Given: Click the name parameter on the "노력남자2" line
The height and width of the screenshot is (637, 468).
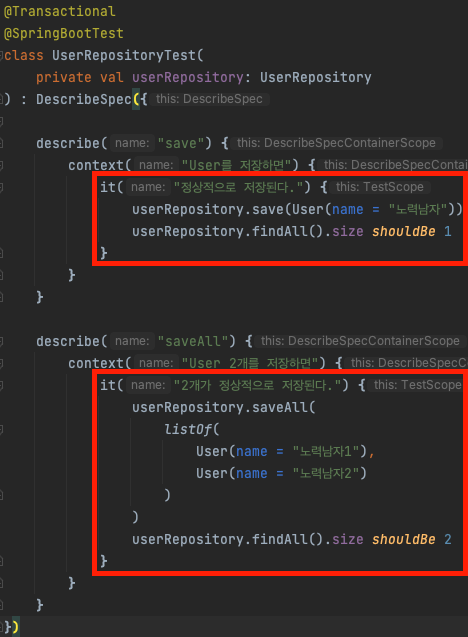Looking at the screenshot, I should pos(252,473).
